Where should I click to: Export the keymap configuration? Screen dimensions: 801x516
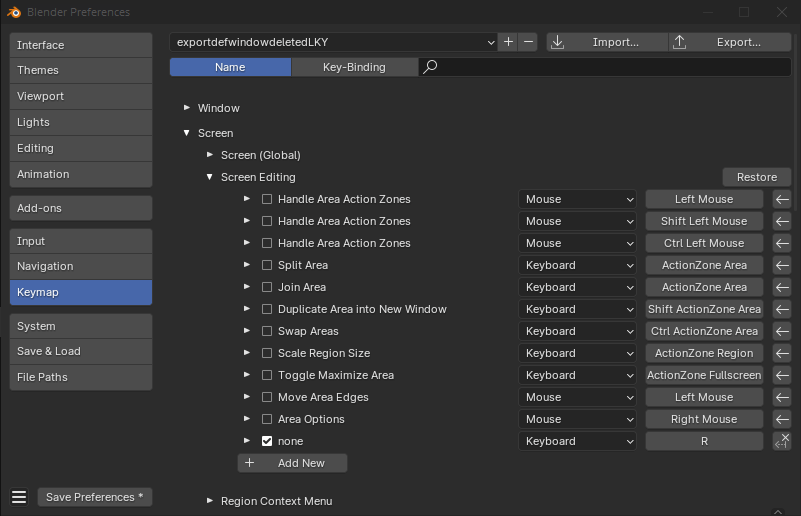tap(730, 42)
